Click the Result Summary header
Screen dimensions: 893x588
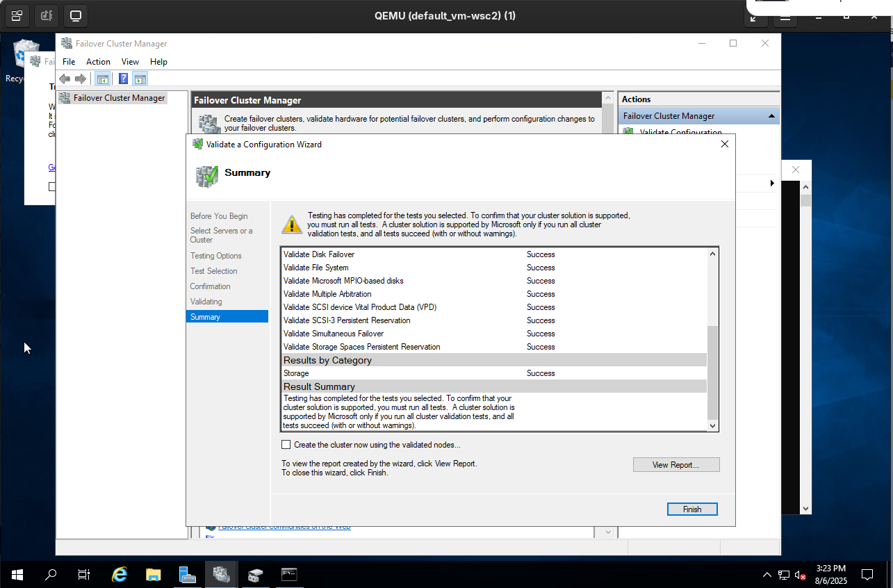pyautogui.click(x=494, y=386)
